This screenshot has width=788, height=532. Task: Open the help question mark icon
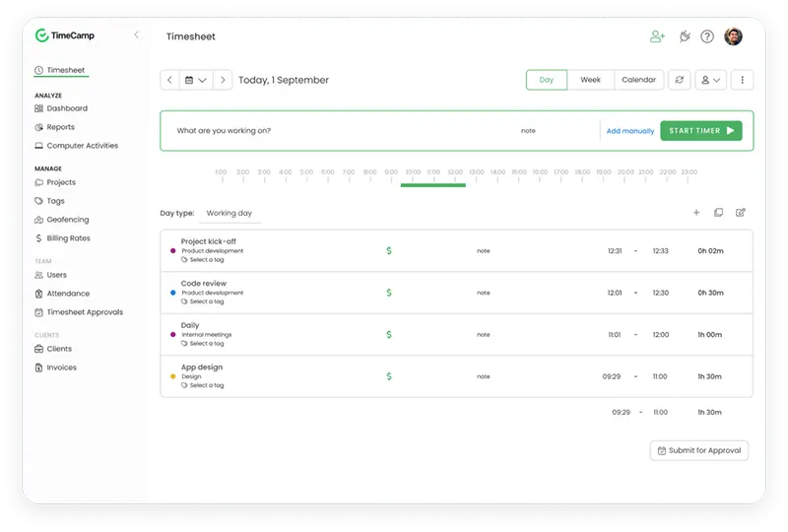pyautogui.click(x=707, y=36)
